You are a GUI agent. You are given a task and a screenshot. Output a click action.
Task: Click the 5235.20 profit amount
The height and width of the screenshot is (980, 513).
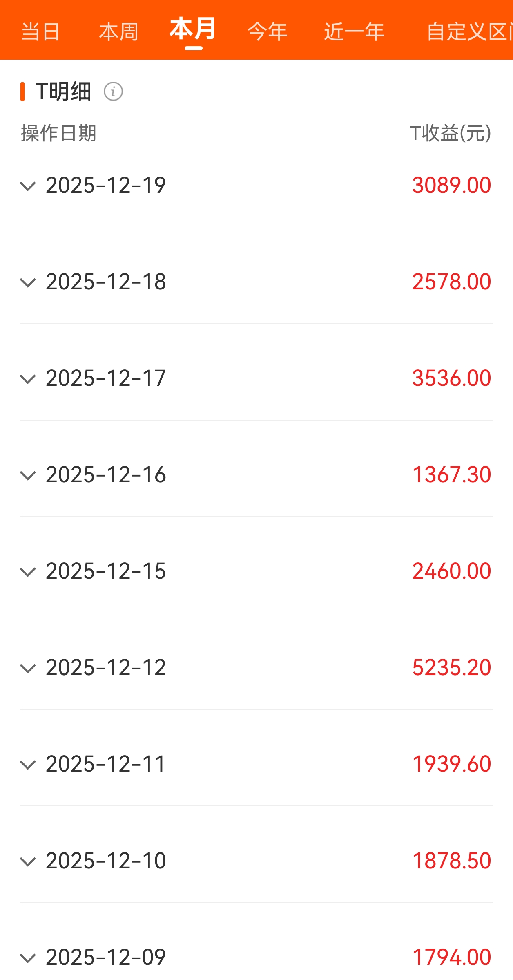pyautogui.click(x=451, y=668)
